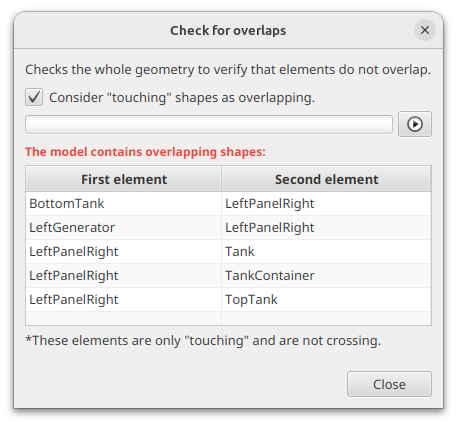
Task: Select BottomTank in first row
Action: (124, 204)
